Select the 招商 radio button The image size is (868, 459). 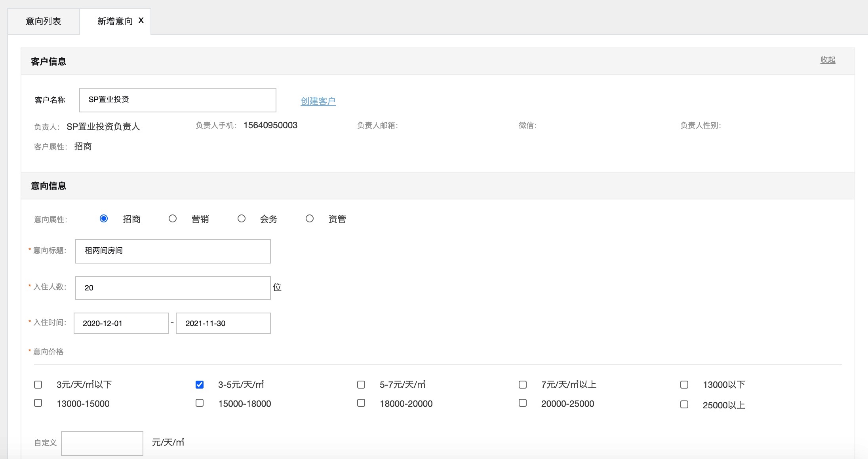click(x=104, y=218)
